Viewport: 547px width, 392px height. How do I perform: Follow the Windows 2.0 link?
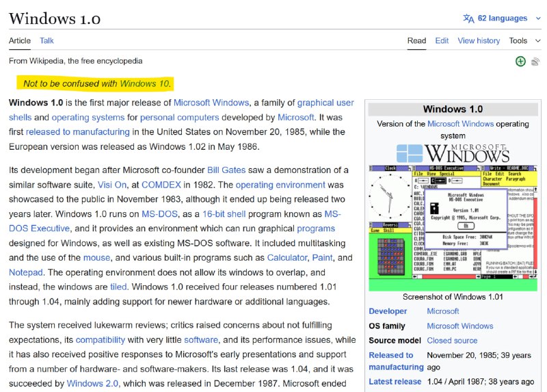[x=92, y=384]
